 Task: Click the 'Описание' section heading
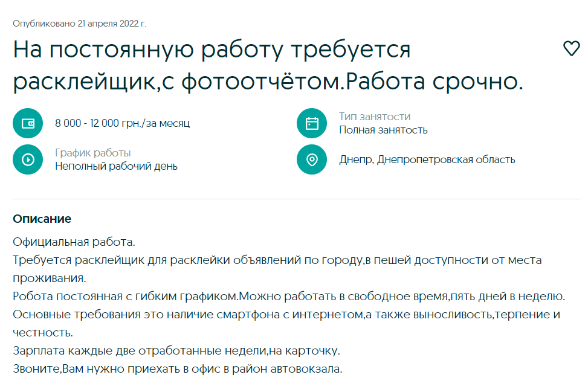click(42, 219)
